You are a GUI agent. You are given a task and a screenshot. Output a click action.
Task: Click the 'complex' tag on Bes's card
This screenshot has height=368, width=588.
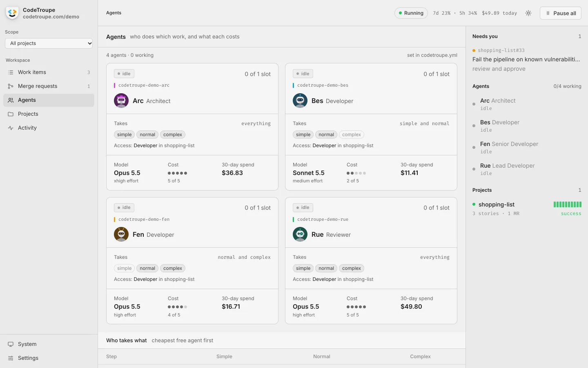352,135
